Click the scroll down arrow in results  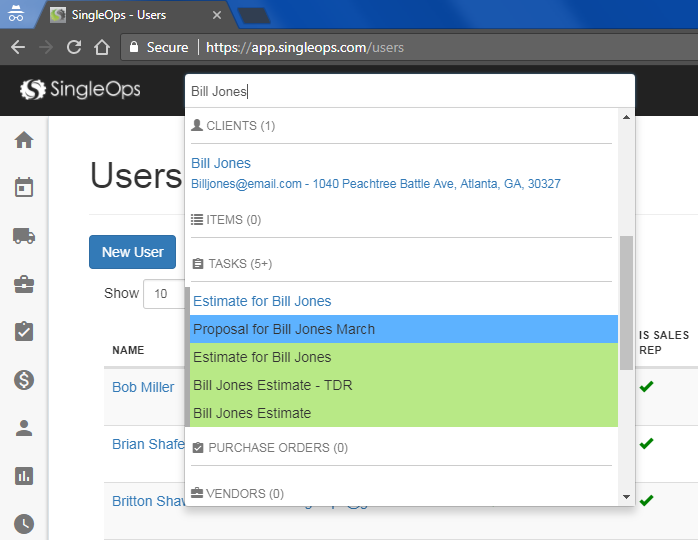click(x=626, y=497)
